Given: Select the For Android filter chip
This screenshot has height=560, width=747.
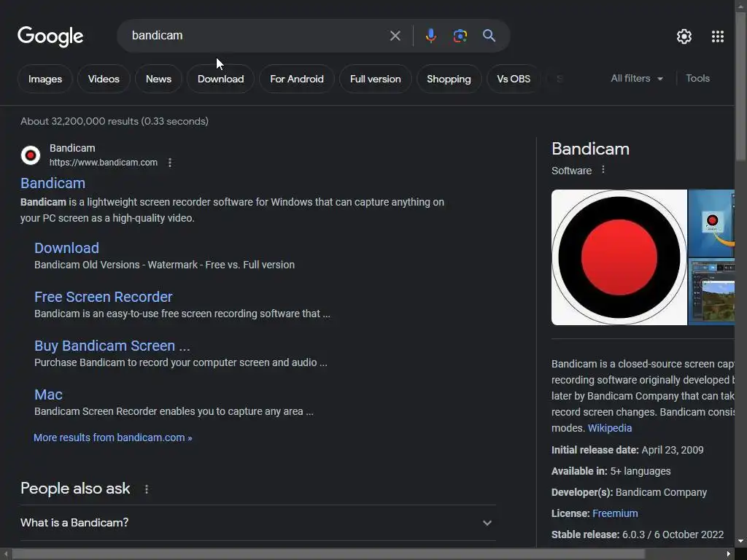Looking at the screenshot, I should (x=297, y=79).
